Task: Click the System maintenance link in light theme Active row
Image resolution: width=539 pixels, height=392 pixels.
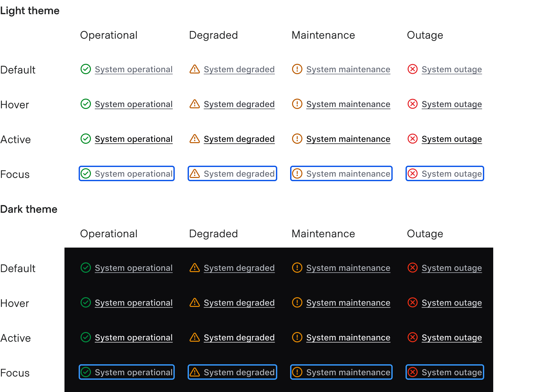Action: click(x=348, y=139)
